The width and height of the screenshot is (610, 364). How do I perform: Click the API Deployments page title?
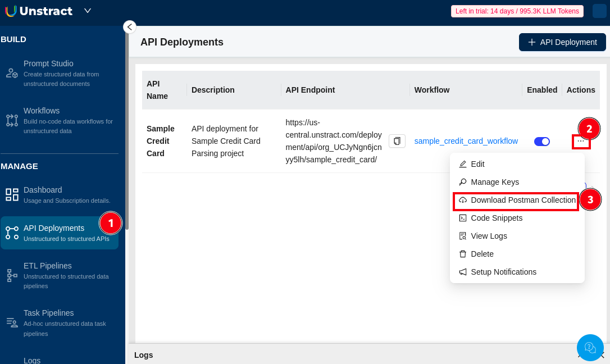[181, 42]
